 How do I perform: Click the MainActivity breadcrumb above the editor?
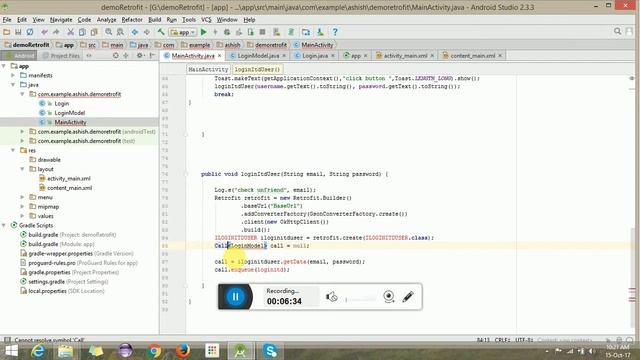click(208, 69)
